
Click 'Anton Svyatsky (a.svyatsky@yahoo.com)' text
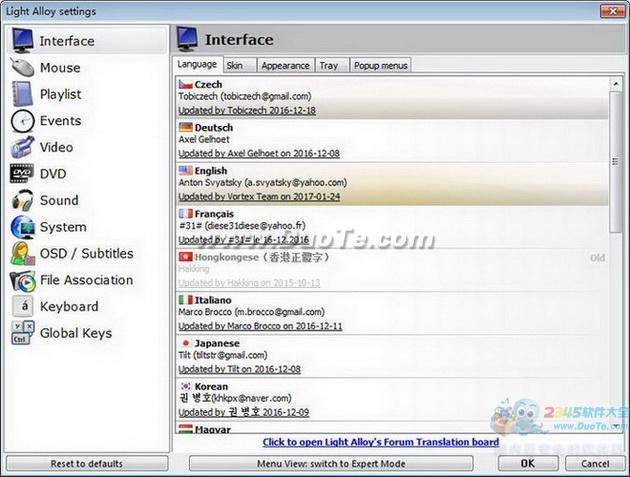click(x=263, y=182)
